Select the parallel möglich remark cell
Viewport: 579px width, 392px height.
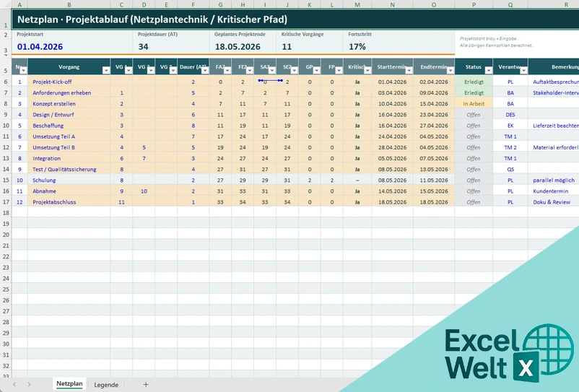coord(554,180)
